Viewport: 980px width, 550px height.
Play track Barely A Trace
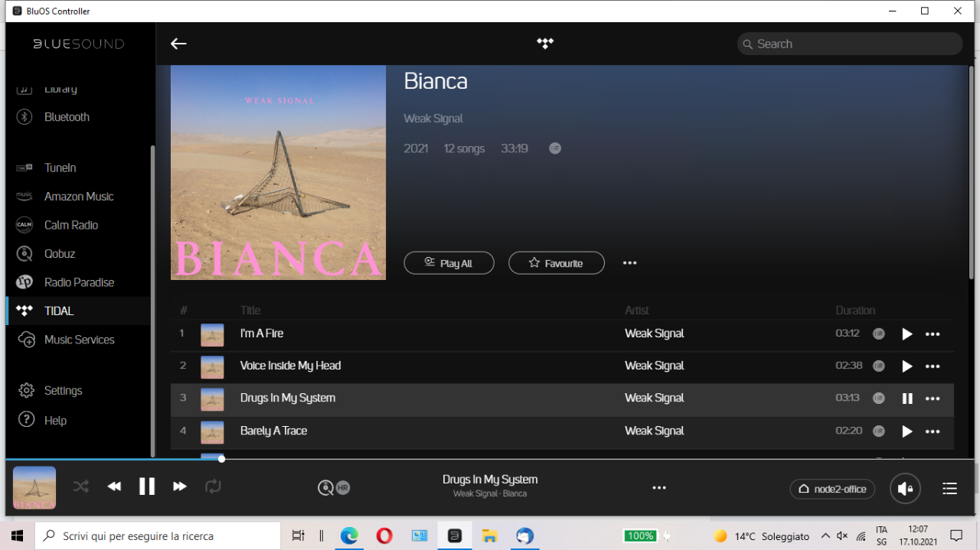tap(907, 431)
